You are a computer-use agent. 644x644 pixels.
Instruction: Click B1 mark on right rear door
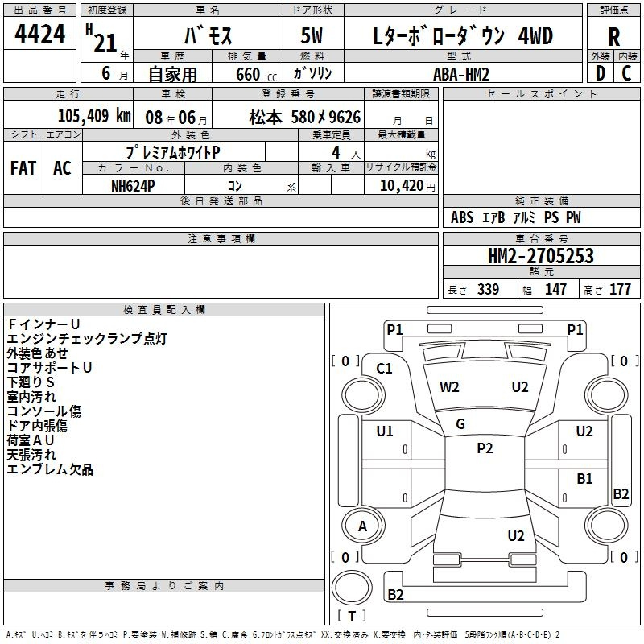pos(584,479)
